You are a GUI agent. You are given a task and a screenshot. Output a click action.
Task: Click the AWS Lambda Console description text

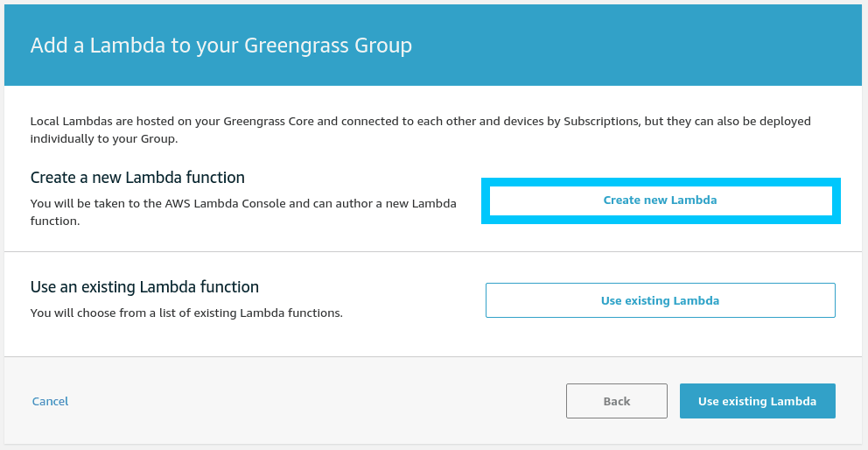point(243,204)
